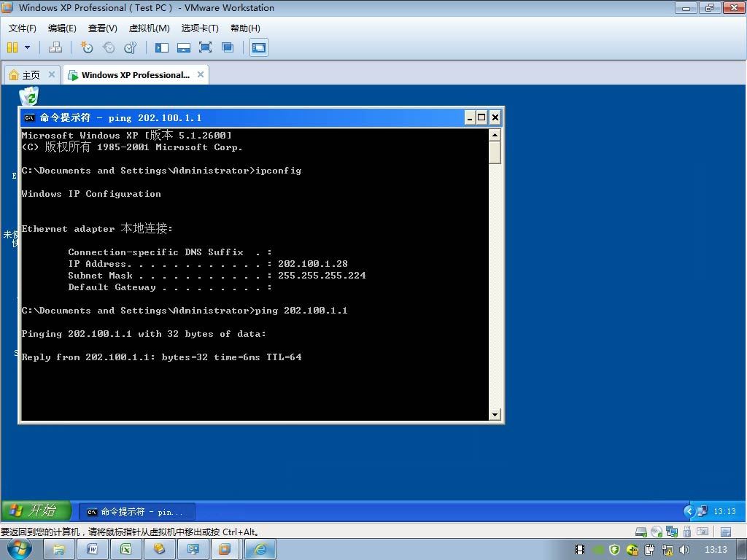
Task: Click the host volume speaker icon
Action: [x=684, y=550]
